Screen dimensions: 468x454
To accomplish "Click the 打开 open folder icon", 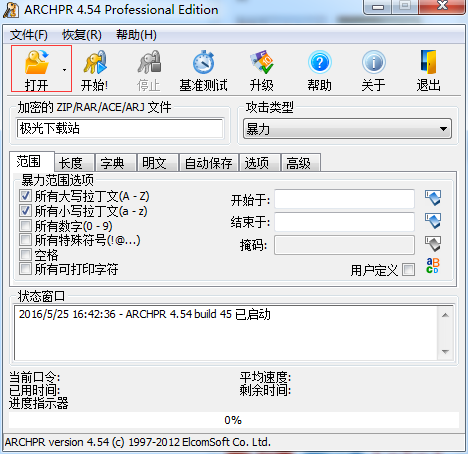I will click(37, 62).
